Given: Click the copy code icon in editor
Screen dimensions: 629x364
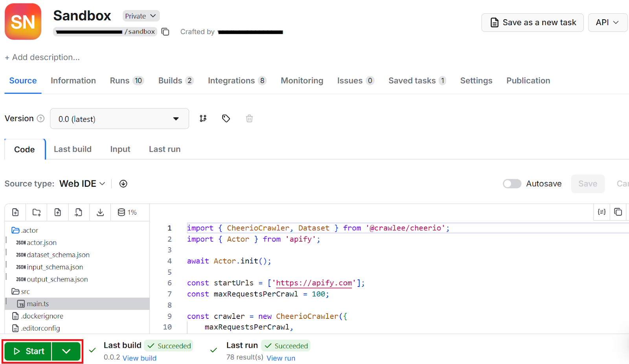Looking at the screenshot, I should coord(618,212).
